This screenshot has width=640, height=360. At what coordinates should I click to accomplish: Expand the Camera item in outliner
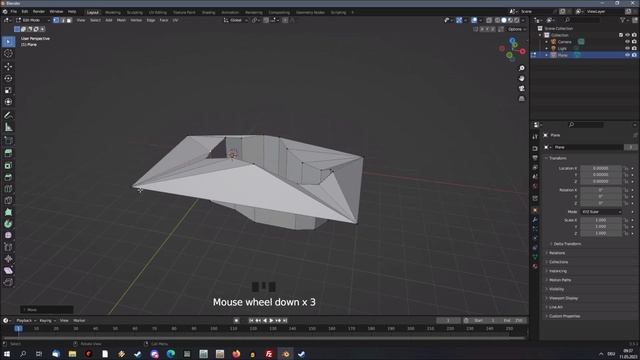pyautogui.click(x=547, y=42)
